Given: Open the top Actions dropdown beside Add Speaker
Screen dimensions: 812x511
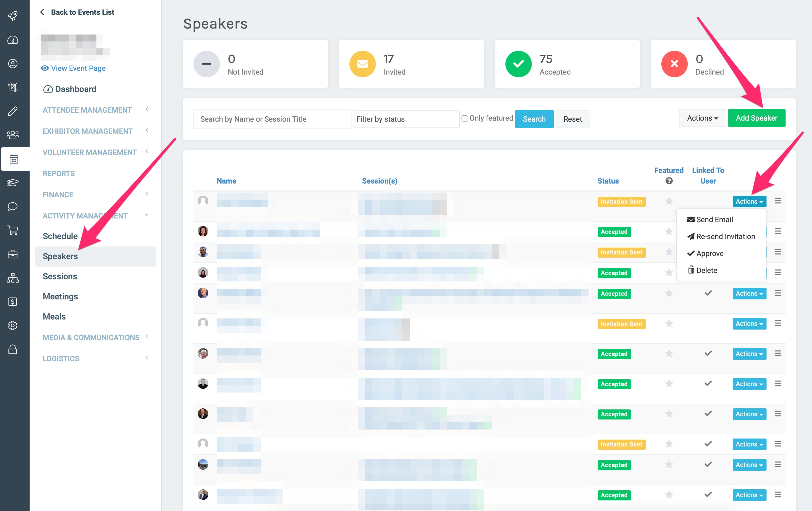Looking at the screenshot, I should tap(702, 118).
